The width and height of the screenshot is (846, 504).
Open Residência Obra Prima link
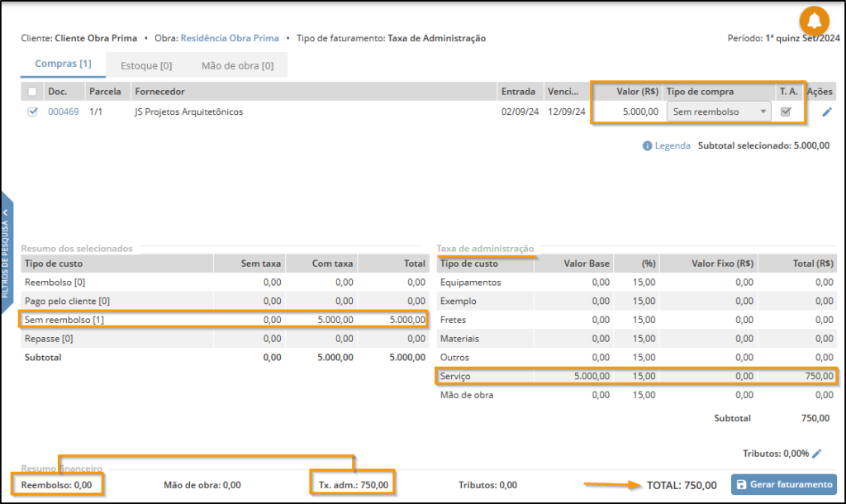coord(230,38)
